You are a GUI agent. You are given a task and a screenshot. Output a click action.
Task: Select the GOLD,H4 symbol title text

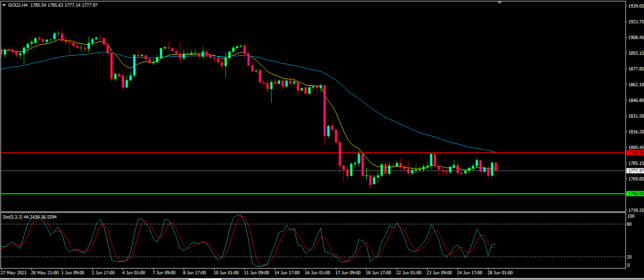(18, 5)
